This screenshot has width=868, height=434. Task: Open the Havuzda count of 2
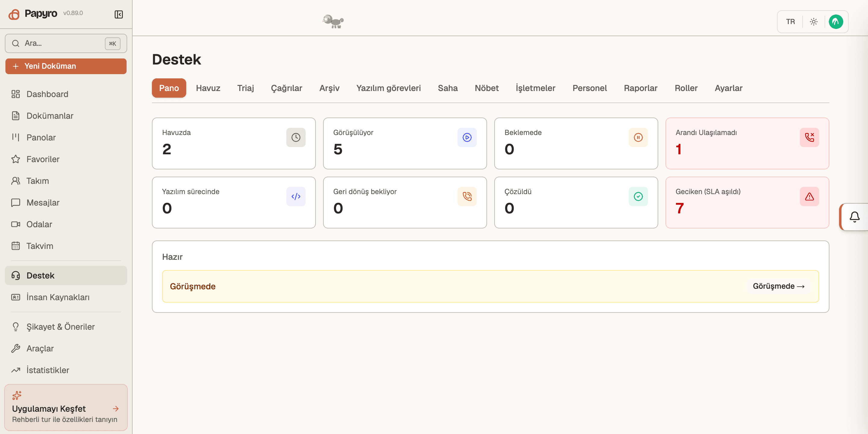pyautogui.click(x=166, y=149)
